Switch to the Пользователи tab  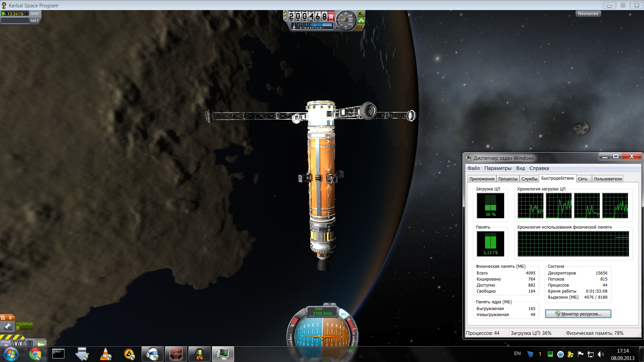click(x=608, y=179)
